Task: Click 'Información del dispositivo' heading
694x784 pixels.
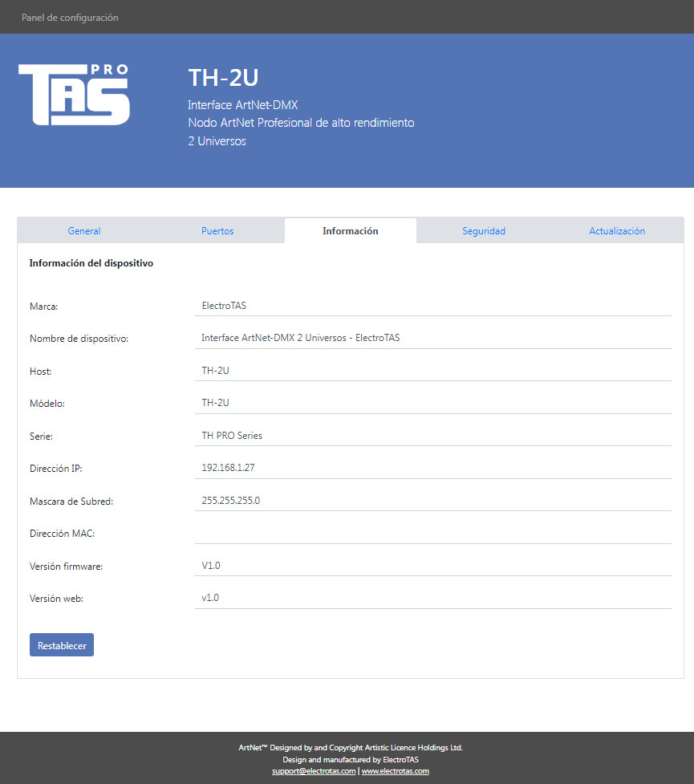Action: pyautogui.click(x=91, y=263)
